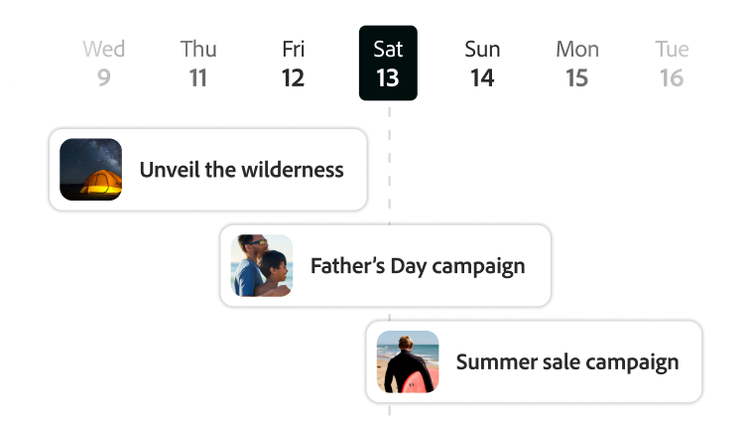Open the "Summer sale campaign" title text

[x=567, y=362]
